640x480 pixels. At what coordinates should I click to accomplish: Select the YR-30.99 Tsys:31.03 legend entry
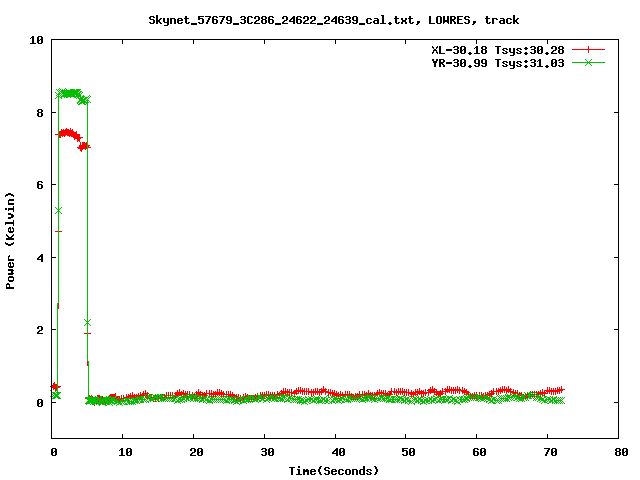tap(498, 63)
